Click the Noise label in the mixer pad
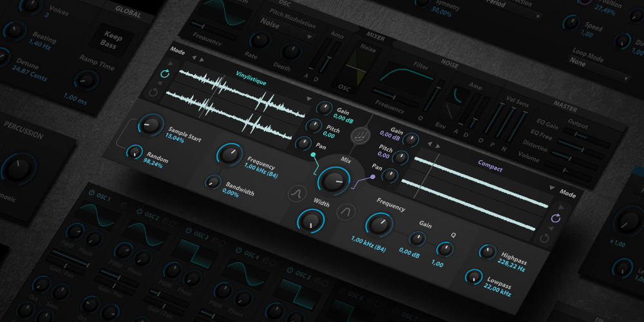Viewport: 644px width, 322px height. click(368, 48)
